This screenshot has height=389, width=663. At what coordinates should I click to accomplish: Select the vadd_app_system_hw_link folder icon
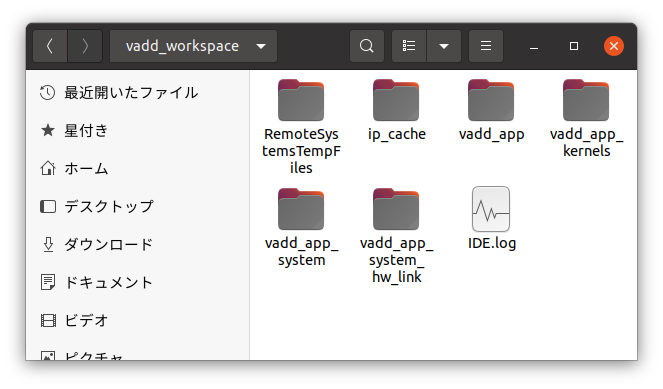coord(396,209)
